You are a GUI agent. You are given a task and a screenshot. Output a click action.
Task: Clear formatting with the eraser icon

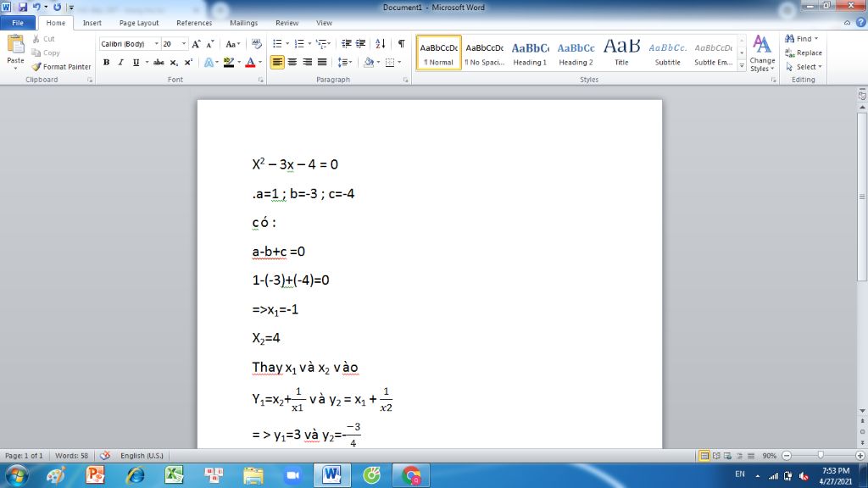(256, 44)
